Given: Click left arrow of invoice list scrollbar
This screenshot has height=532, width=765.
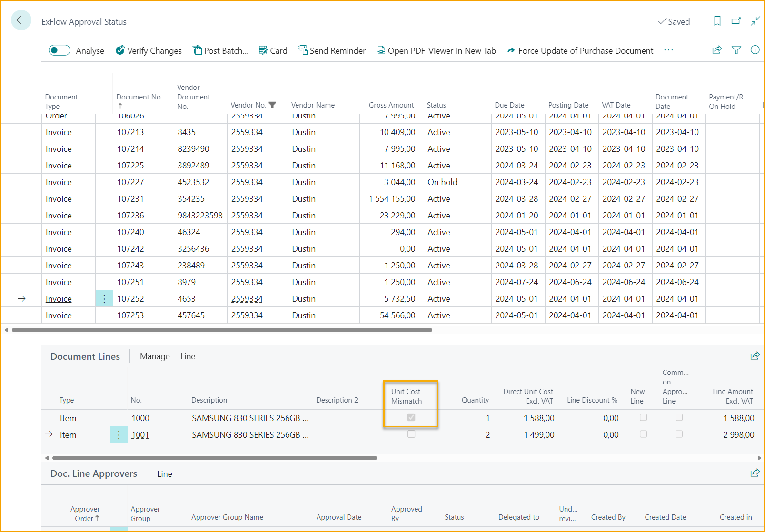Looking at the screenshot, I should coord(6,330).
